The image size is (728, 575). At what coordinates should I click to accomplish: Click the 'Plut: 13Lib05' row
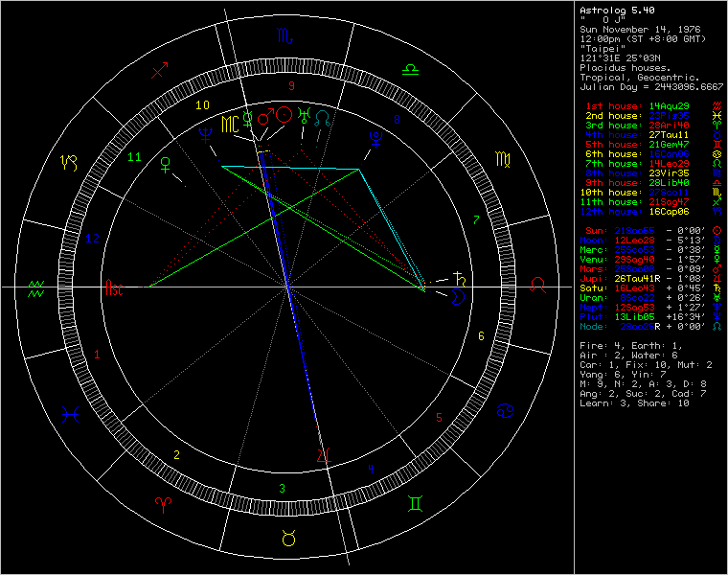point(650,317)
